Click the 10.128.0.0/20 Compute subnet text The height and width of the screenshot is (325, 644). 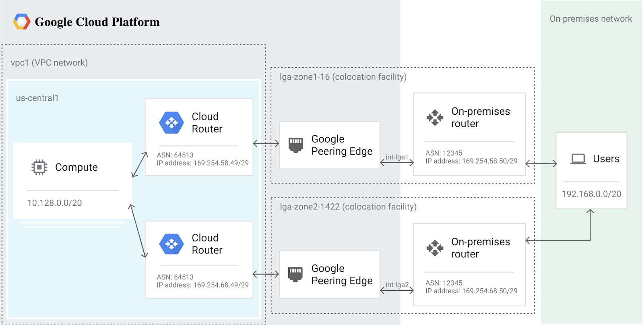coord(54,203)
